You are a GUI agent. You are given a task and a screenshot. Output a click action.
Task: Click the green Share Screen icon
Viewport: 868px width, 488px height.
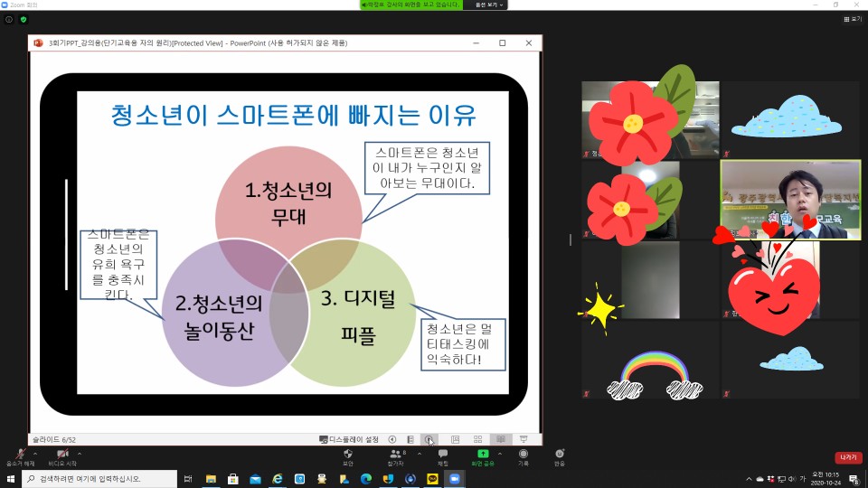click(x=483, y=454)
